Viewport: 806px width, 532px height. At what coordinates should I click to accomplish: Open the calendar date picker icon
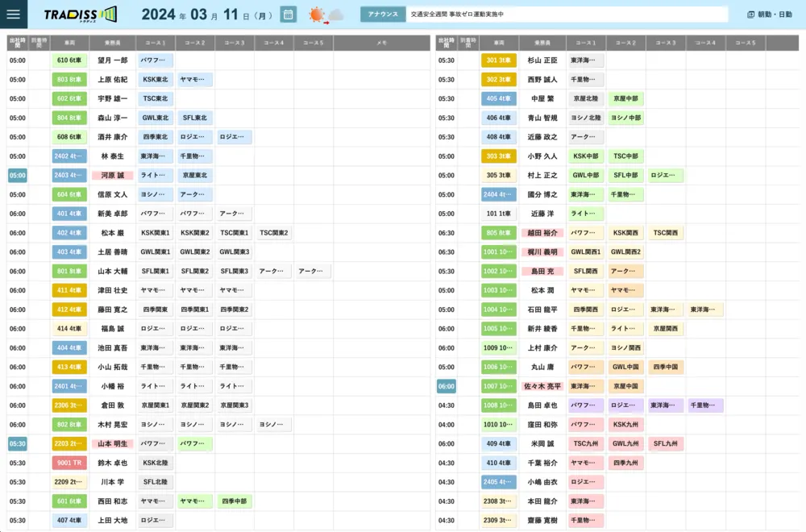pos(289,15)
